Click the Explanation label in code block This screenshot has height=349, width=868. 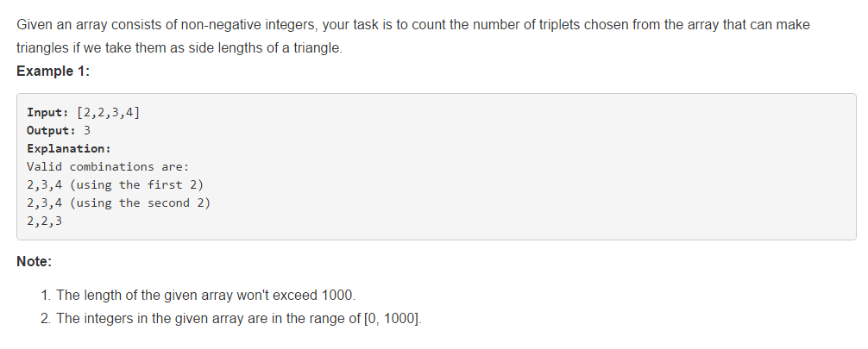coord(69,149)
